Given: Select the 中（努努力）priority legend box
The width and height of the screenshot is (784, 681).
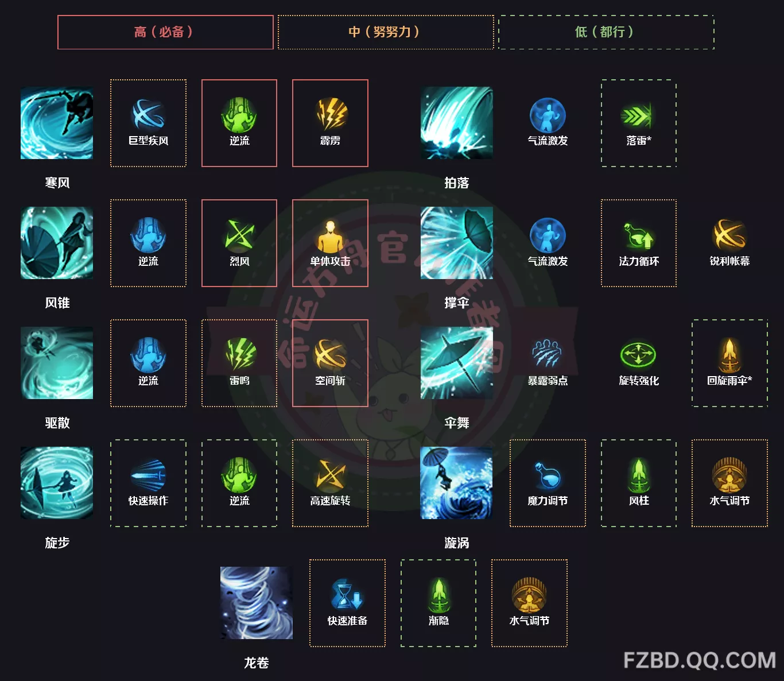Looking at the screenshot, I should tap(386, 32).
